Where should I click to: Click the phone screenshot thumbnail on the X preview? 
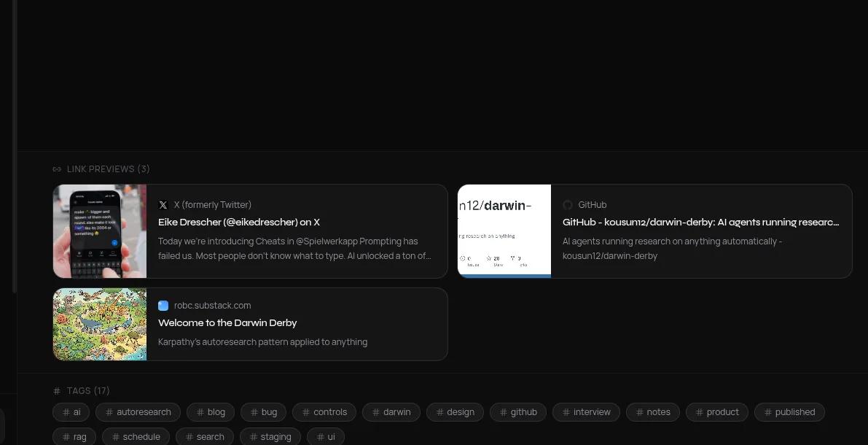pyautogui.click(x=100, y=231)
